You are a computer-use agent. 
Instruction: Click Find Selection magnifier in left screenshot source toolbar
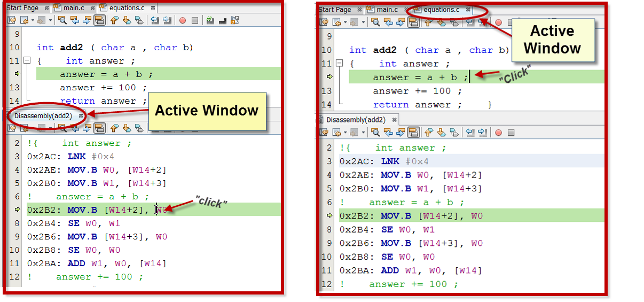point(62,20)
